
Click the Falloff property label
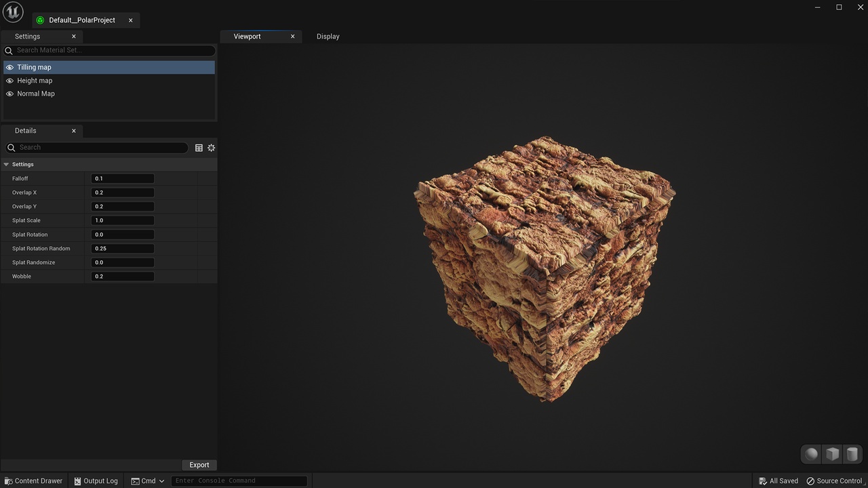pos(20,179)
